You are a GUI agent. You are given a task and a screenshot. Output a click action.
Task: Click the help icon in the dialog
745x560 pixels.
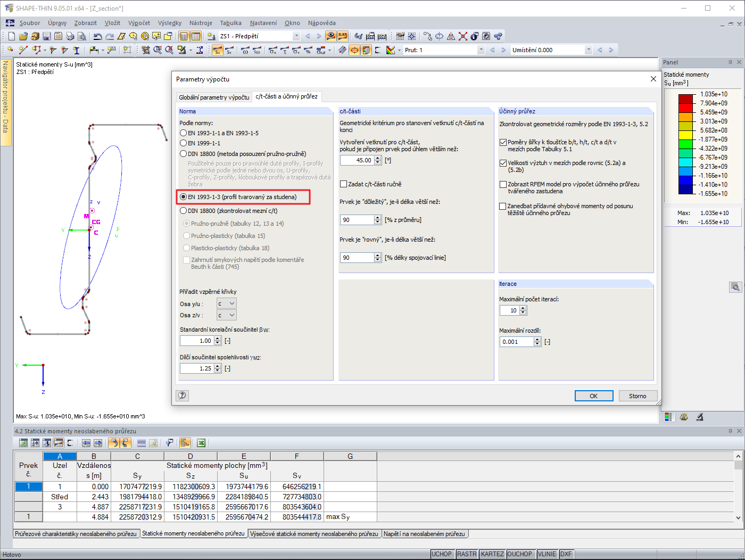[x=182, y=396]
